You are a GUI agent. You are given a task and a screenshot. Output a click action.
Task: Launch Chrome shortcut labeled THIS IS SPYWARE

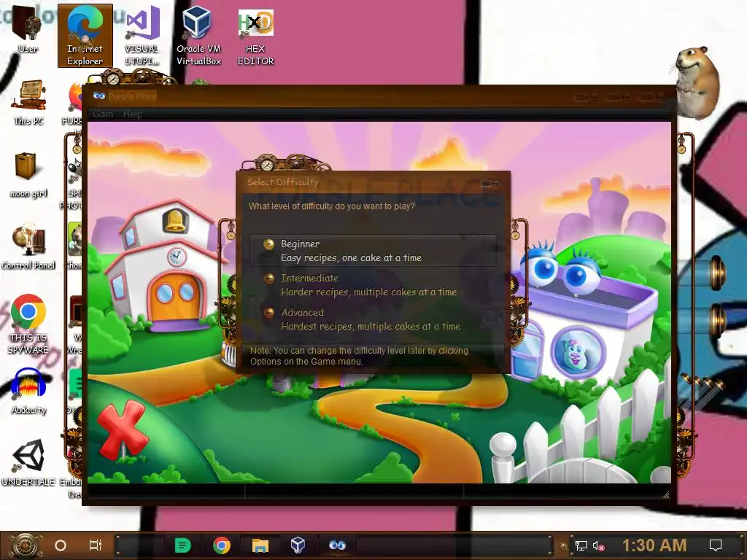click(x=28, y=324)
